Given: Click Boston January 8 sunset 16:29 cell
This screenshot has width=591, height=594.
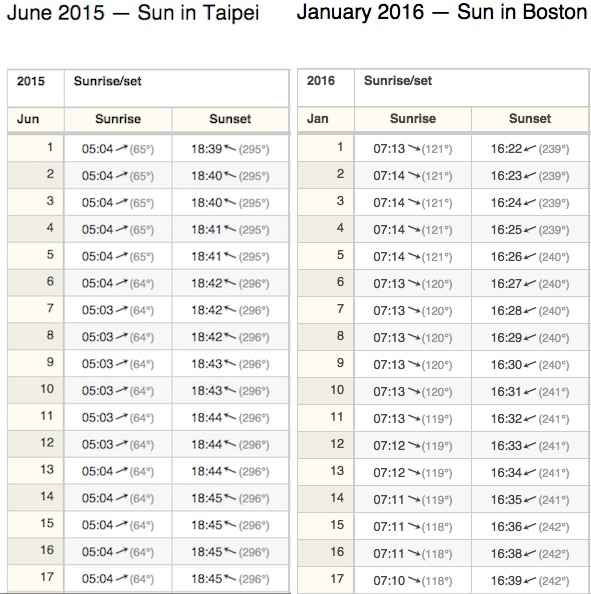Looking at the screenshot, I should [x=530, y=338].
